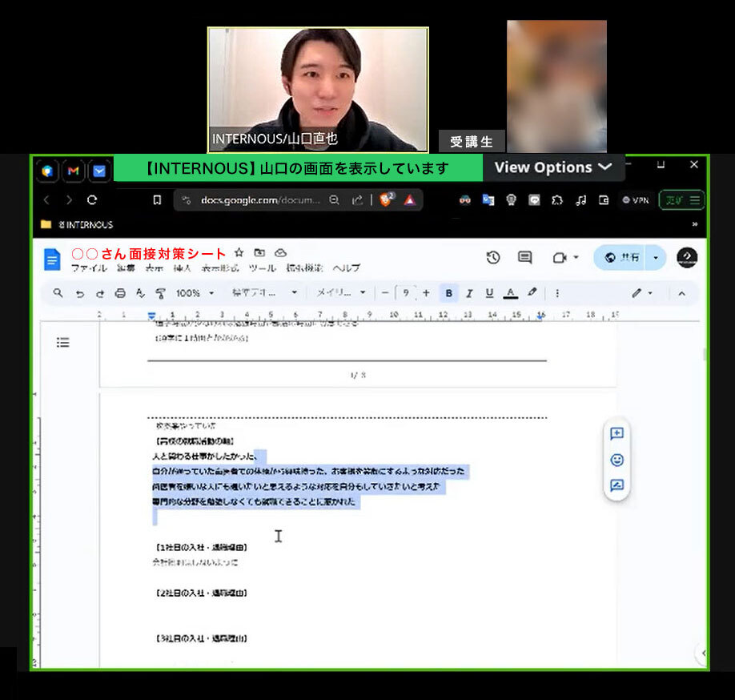This screenshot has width=735, height=700.
Task: Toggle underline formatting button
Action: coord(489,293)
